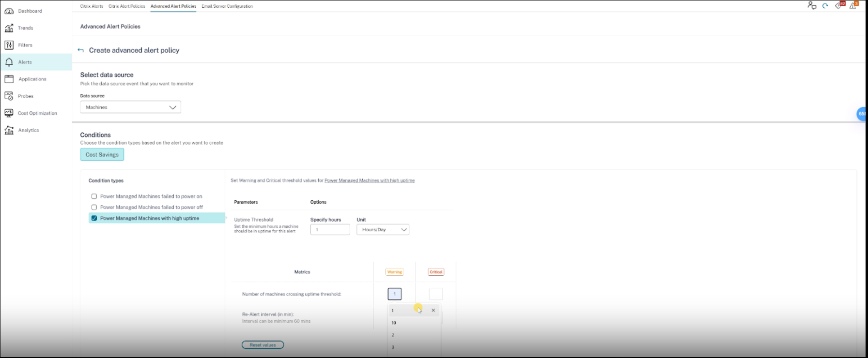
Task: Click the blue floating badge at right edge
Action: click(862, 114)
